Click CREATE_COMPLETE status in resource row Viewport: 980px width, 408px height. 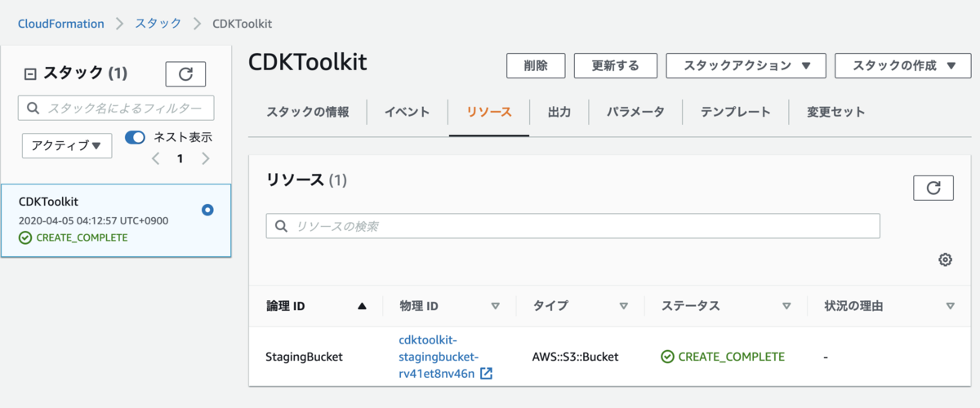tap(723, 357)
